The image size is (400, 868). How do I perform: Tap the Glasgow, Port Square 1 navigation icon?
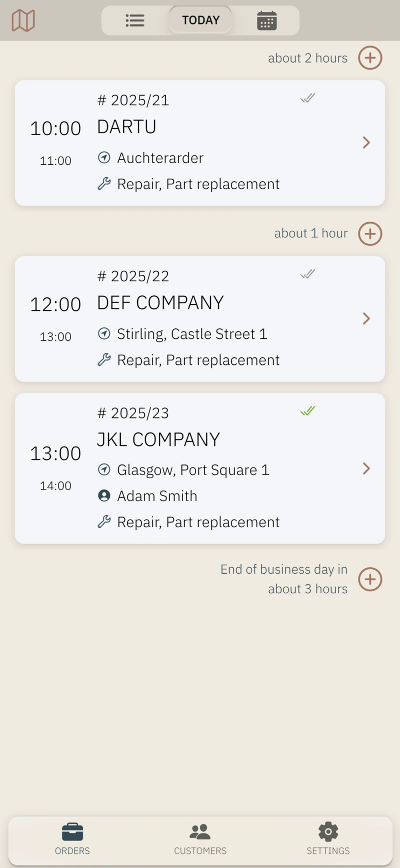104,470
